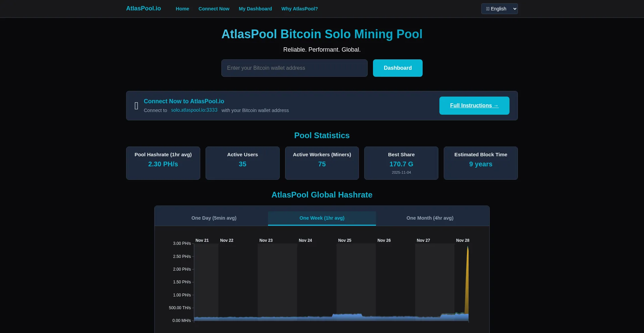
Task: Click the solo.atlaspool.io:3333 address
Action: tap(194, 110)
